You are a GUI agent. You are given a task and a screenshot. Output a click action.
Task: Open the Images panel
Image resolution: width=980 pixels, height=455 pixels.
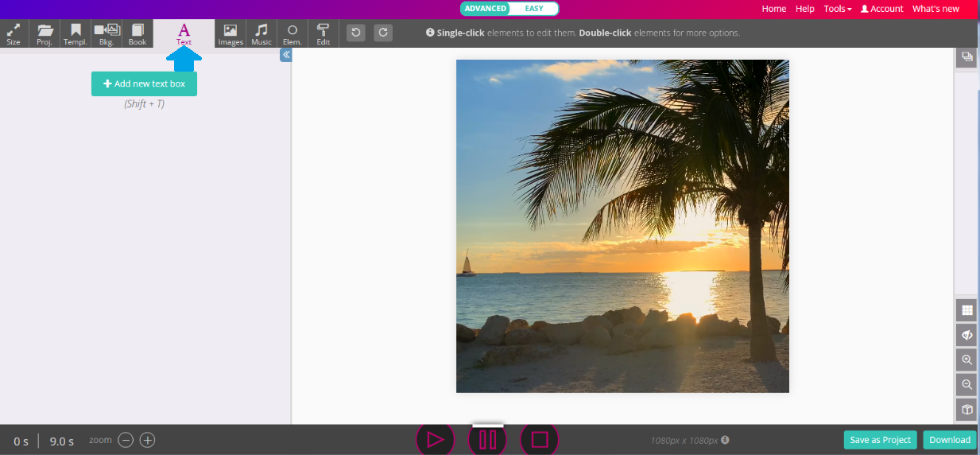[230, 34]
